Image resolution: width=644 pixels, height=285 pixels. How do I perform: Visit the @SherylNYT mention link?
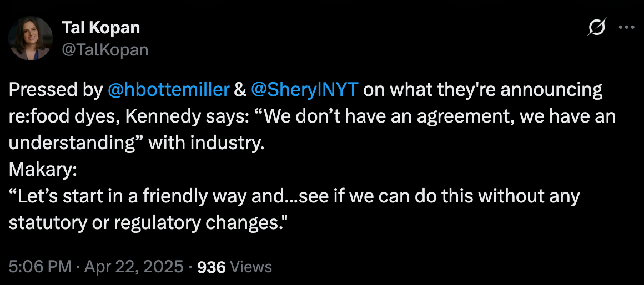point(306,89)
